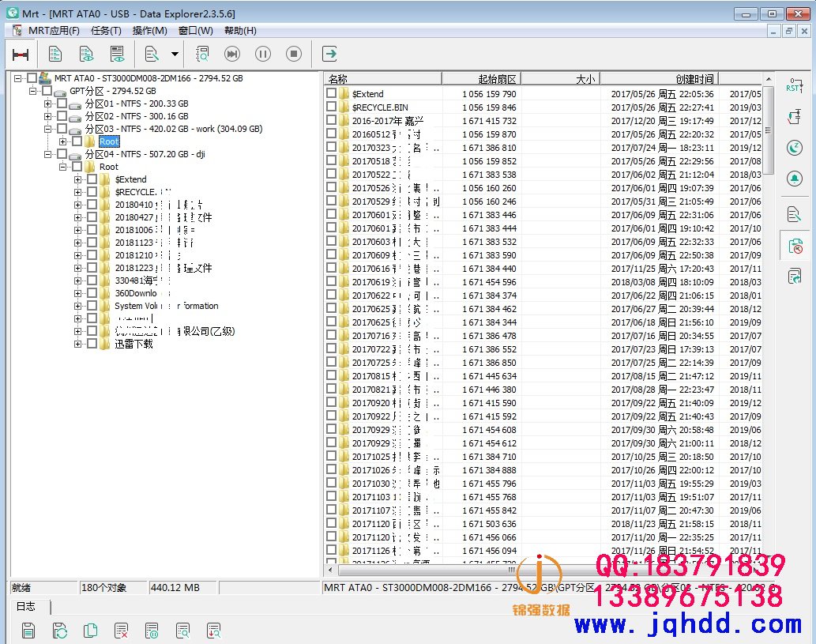
Task: Expand the 分区01 - NTFS - 200.33 GB node
Action: [48, 103]
